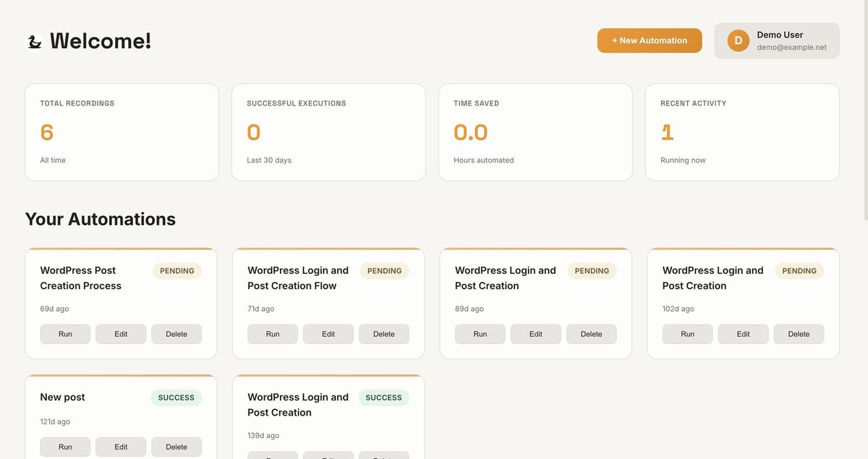This screenshot has height=459, width=868.
Task: Open the 'WordPress Login and Post Creation Flow' title
Action: pyautogui.click(x=298, y=278)
